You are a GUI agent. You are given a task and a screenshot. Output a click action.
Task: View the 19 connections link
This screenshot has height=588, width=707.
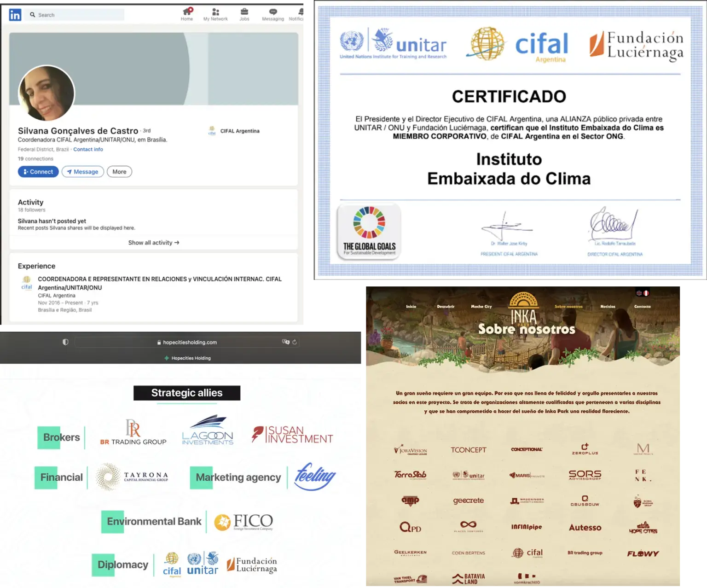pos(35,159)
